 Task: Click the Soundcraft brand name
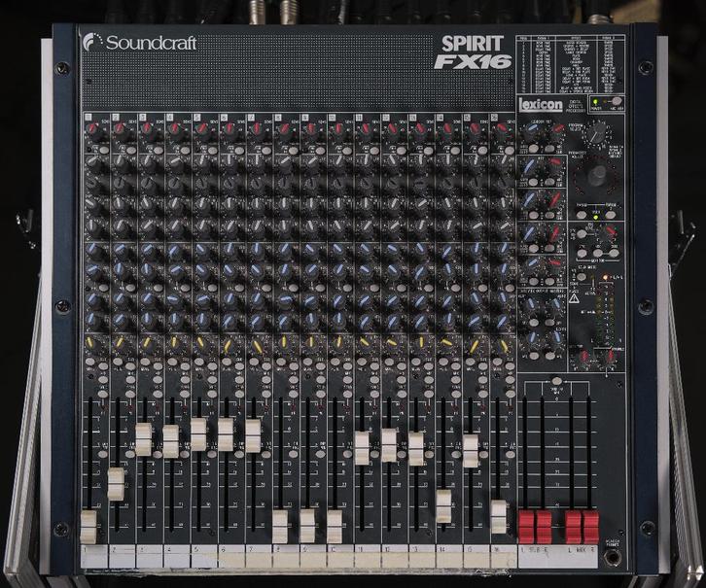[152, 43]
